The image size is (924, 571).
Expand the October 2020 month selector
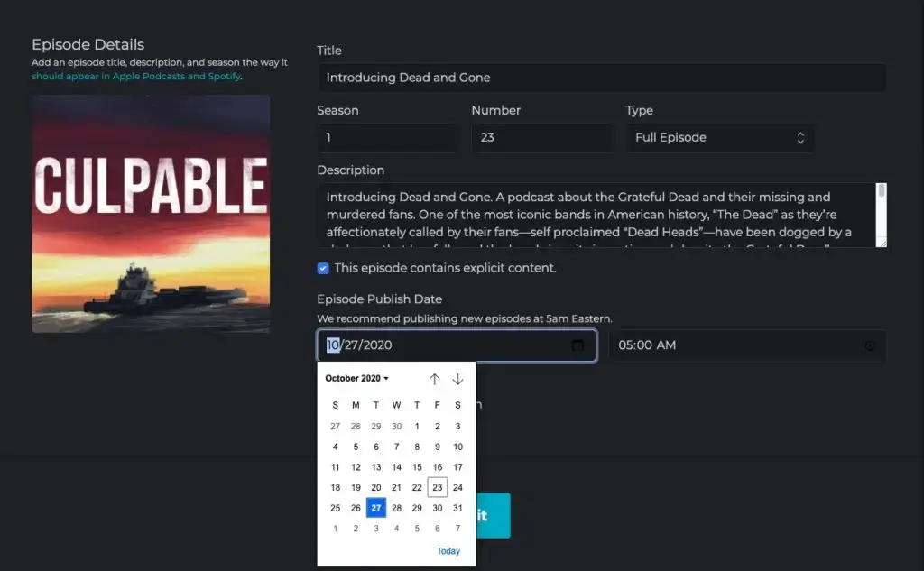click(x=356, y=378)
